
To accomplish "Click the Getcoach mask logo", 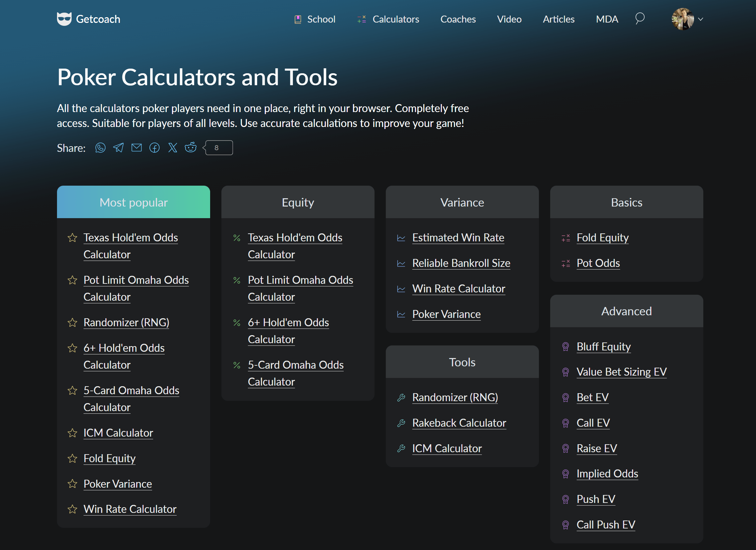I will 64,18.
